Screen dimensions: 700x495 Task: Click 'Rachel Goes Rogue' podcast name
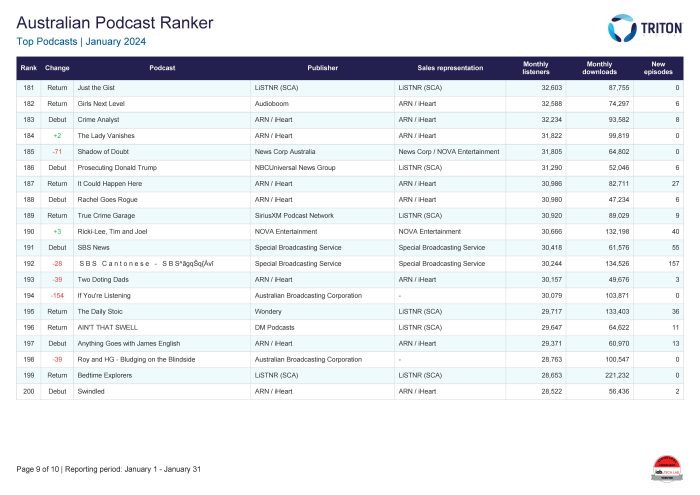(x=107, y=200)
